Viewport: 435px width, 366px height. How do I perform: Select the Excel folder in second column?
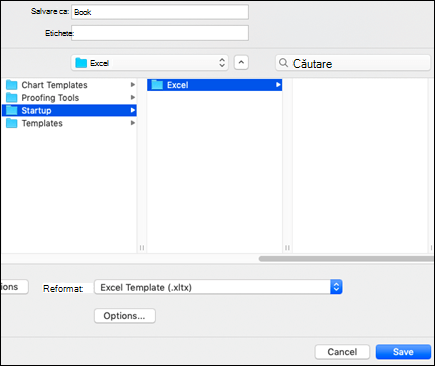click(215, 85)
